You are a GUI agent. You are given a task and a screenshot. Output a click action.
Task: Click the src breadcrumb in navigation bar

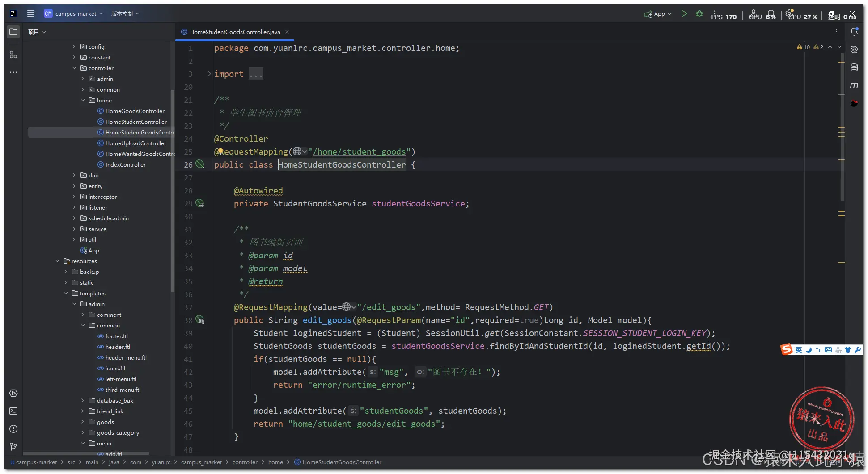(x=71, y=462)
